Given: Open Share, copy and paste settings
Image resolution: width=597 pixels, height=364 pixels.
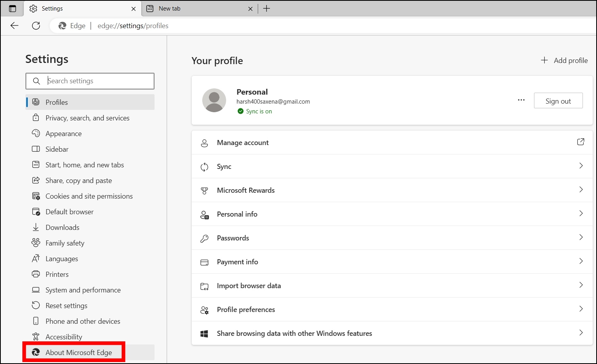Looking at the screenshot, I should point(90,180).
